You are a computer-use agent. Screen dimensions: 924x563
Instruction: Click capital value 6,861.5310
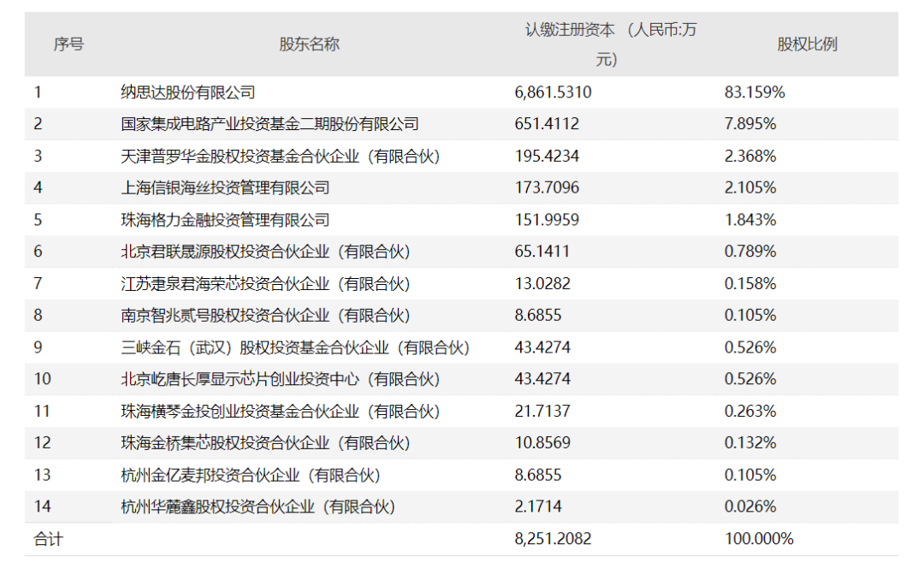[553, 92]
